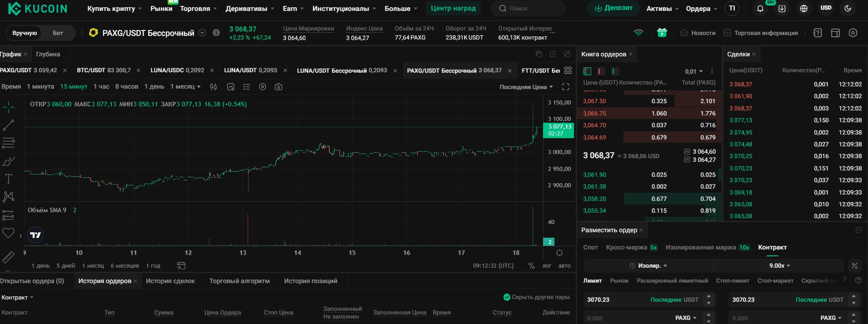868x324 pixels.
Task: Open Contract filter dropdown in order history
Action: tap(17, 298)
